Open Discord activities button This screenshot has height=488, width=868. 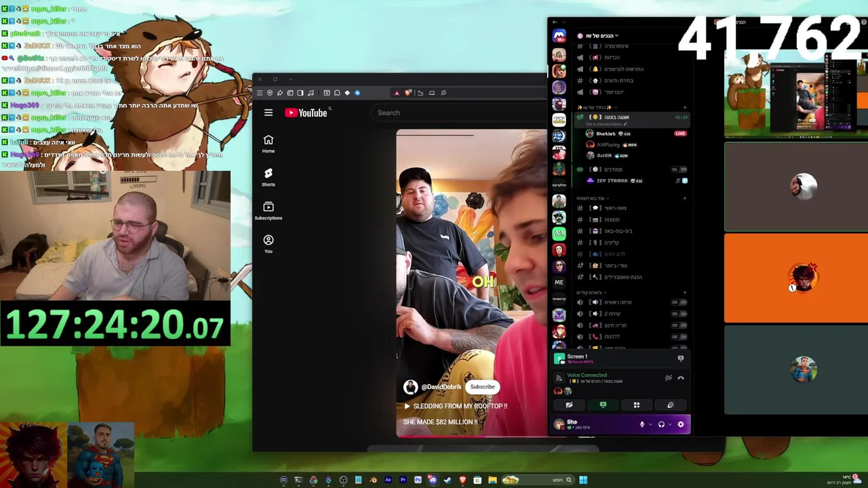[x=637, y=405]
